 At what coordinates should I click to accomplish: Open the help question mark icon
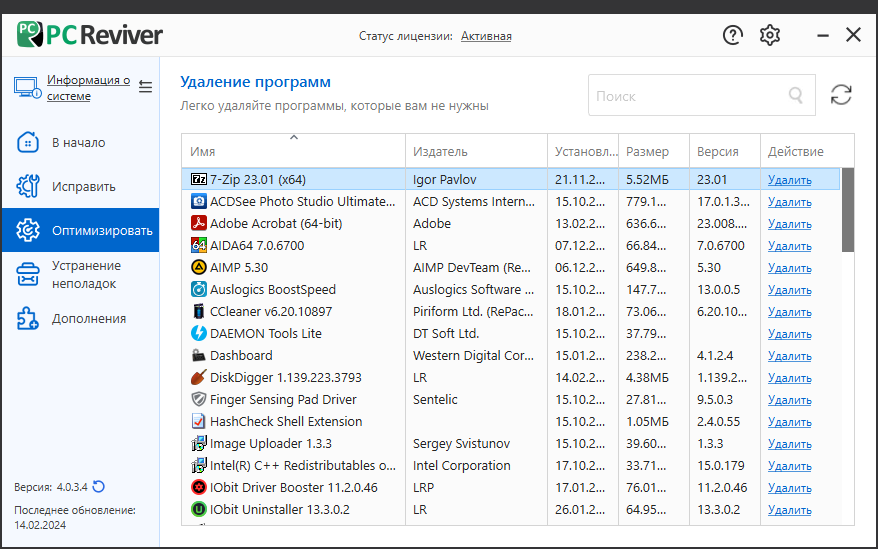point(732,35)
